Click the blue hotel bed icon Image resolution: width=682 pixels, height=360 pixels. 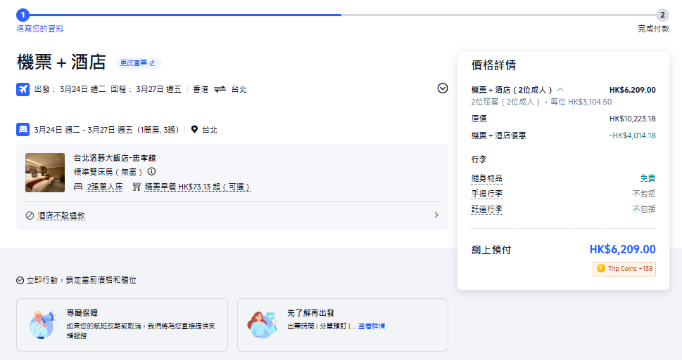(23, 130)
